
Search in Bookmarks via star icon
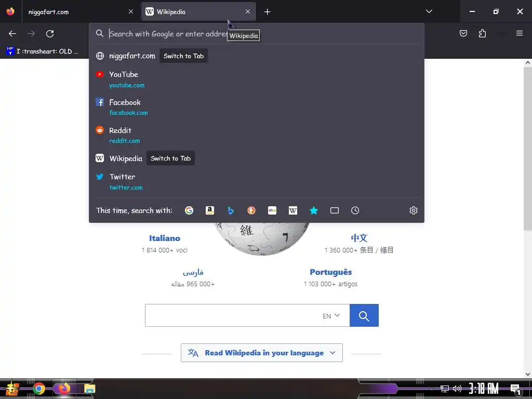tap(314, 210)
